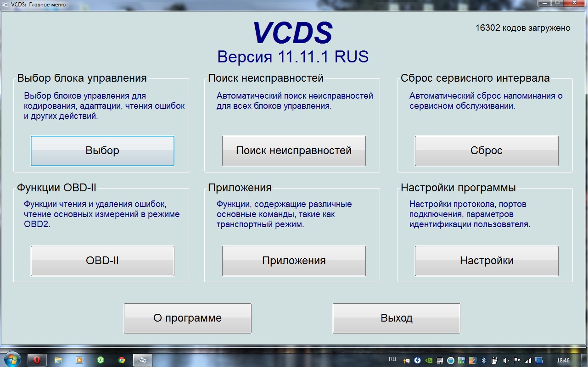Open the orange hand tray icon
The height and width of the screenshot is (367, 588).
coord(473,361)
